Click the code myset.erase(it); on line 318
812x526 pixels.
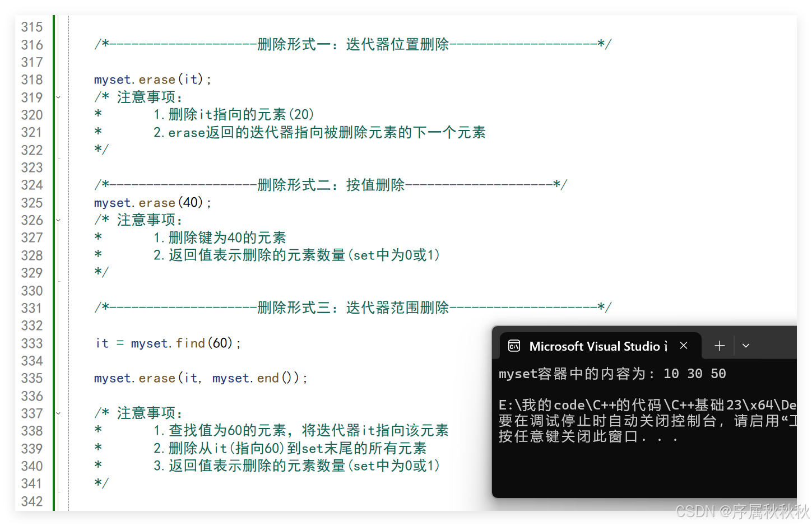click(x=152, y=80)
